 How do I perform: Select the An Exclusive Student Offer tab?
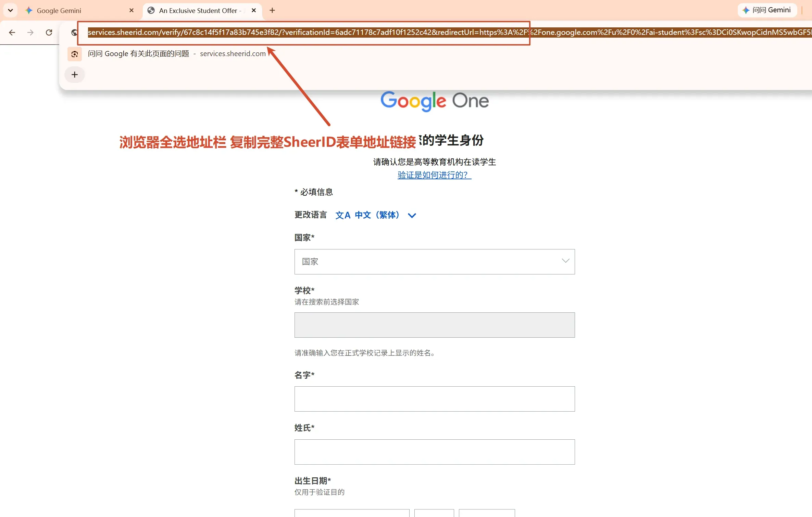(x=202, y=10)
